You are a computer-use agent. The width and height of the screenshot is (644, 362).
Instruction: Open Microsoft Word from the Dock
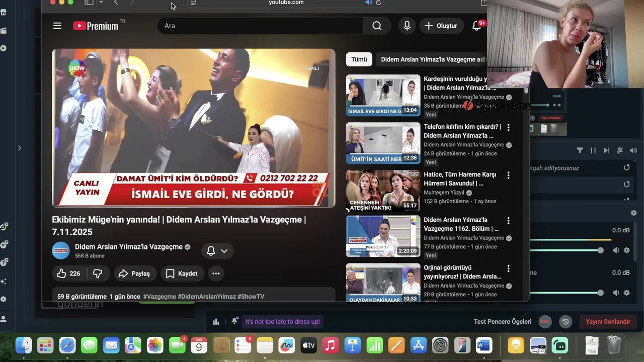click(484, 345)
